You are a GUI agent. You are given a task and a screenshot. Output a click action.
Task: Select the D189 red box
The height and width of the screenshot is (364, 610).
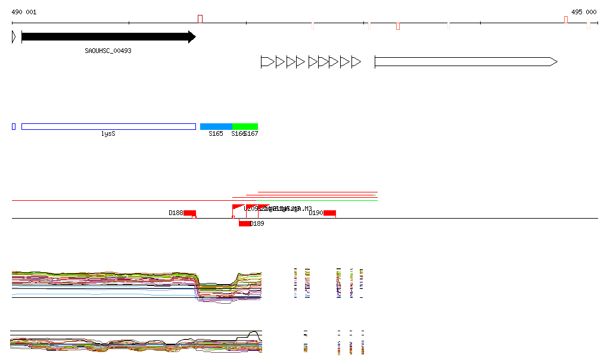click(245, 223)
